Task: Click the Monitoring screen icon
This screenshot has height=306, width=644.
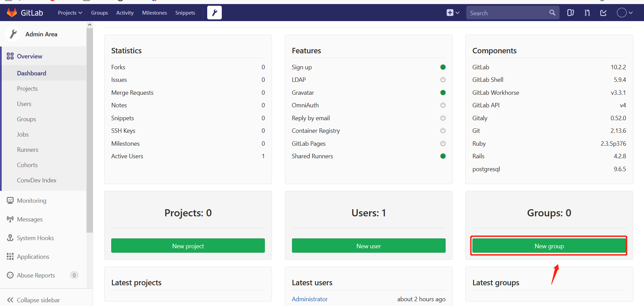Action: pos(10,200)
